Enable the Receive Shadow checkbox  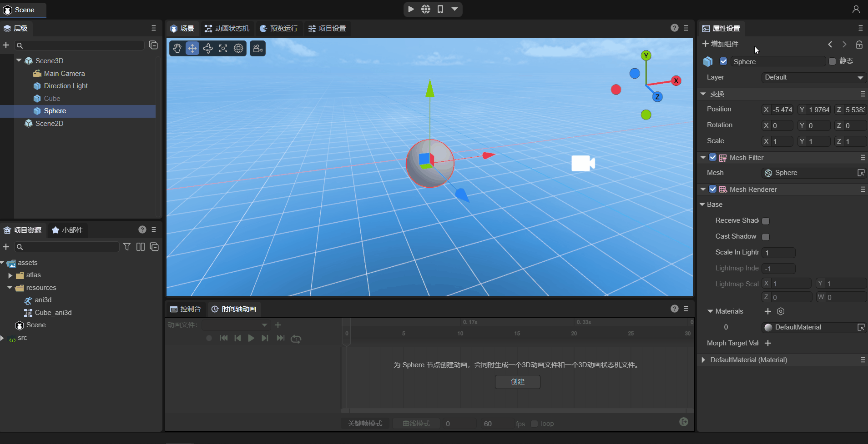766,221
